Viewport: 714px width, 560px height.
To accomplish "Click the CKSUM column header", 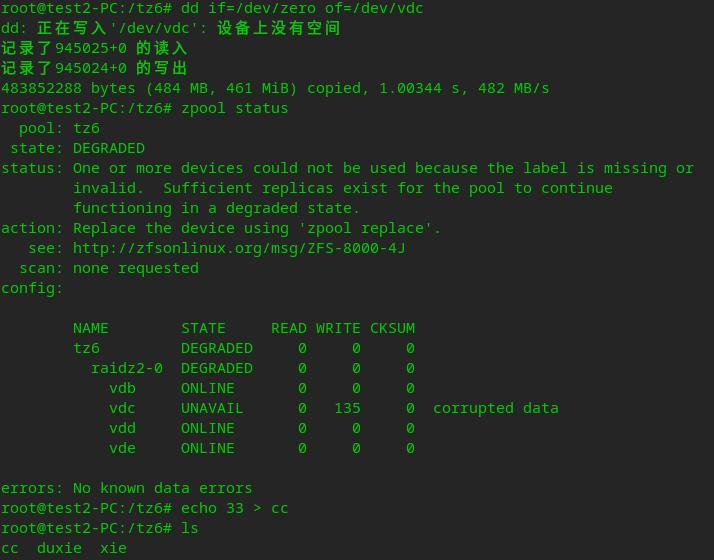I will [392, 328].
